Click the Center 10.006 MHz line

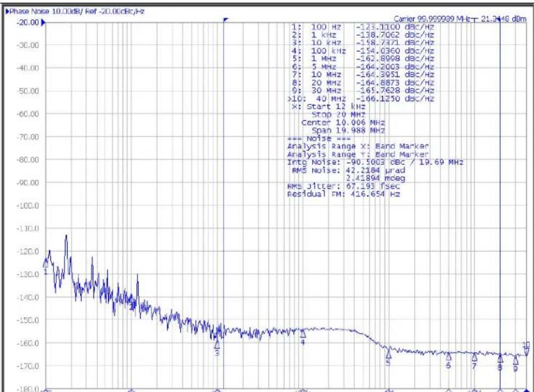pyautogui.click(x=343, y=122)
